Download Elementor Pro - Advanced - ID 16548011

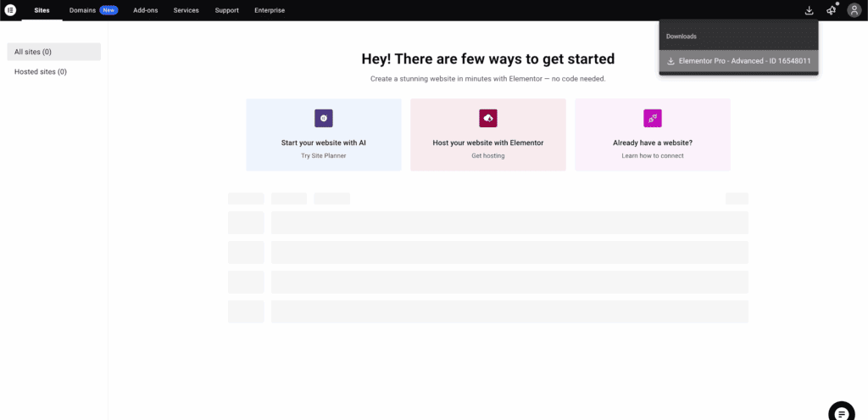coord(738,61)
